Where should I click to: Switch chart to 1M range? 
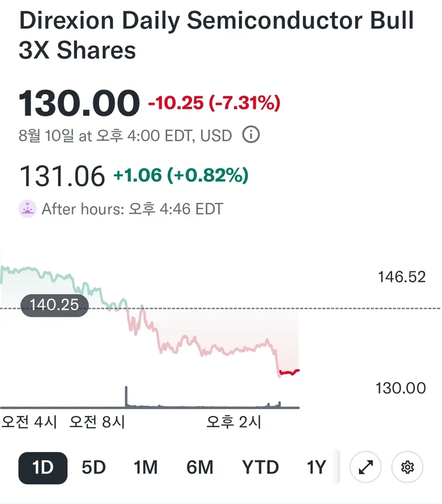click(146, 468)
